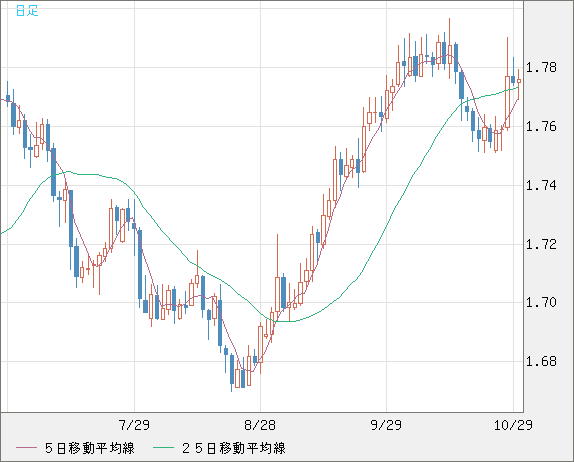Click the green 25-day average legend line

163,448
